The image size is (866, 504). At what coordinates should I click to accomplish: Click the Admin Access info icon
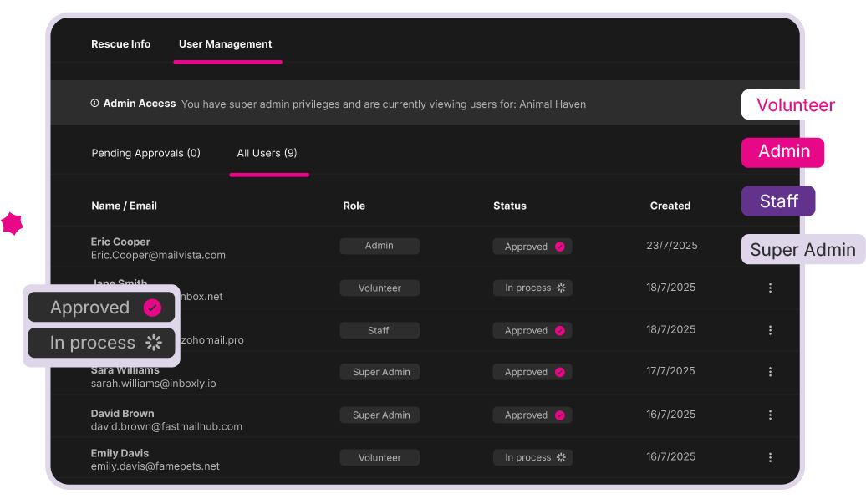(94, 104)
